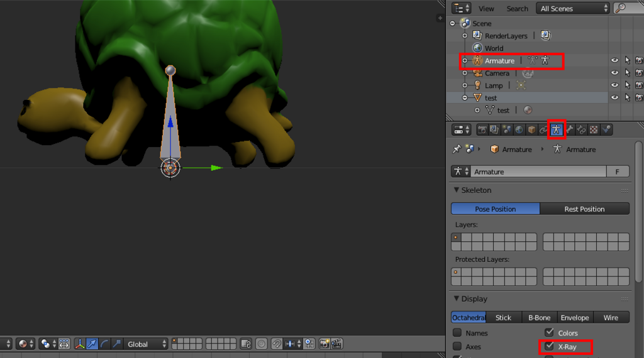Open the Render properties tab
The height and width of the screenshot is (358, 644).
tap(482, 130)
